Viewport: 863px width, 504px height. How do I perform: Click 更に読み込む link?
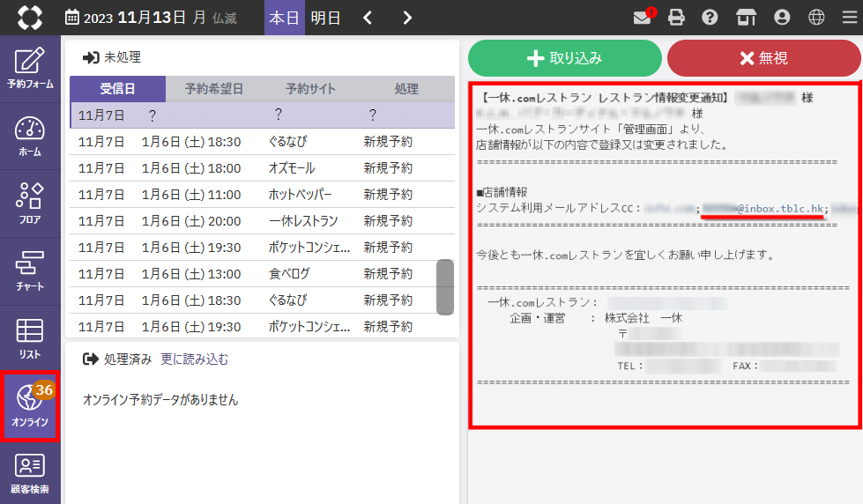194,359
